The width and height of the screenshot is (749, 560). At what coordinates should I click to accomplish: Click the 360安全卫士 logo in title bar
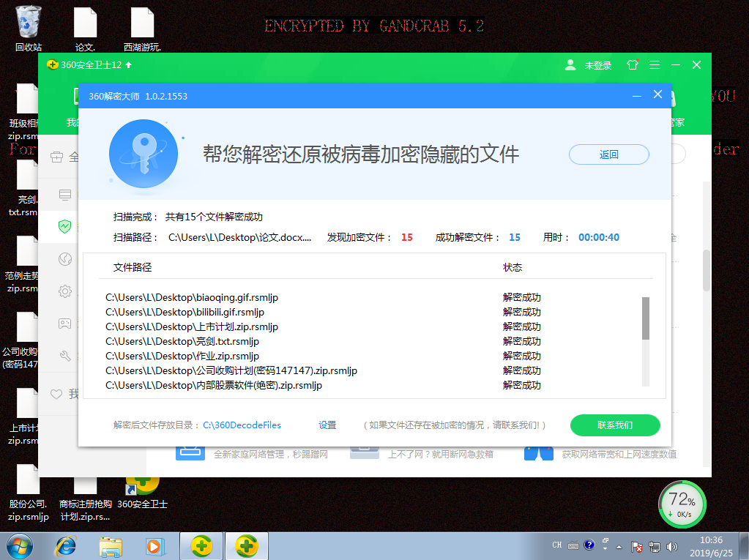coord(53,64)
